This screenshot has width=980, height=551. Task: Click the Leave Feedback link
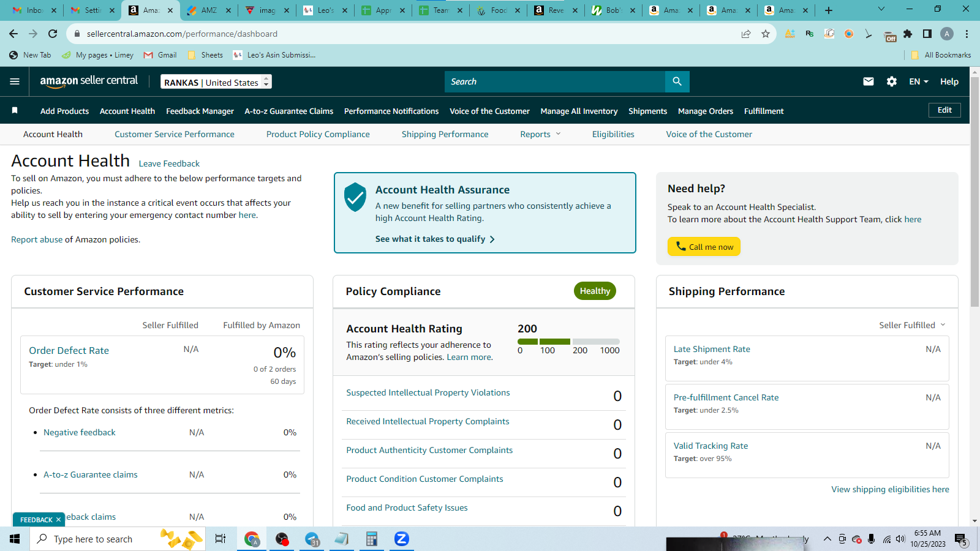pos(169,163)
